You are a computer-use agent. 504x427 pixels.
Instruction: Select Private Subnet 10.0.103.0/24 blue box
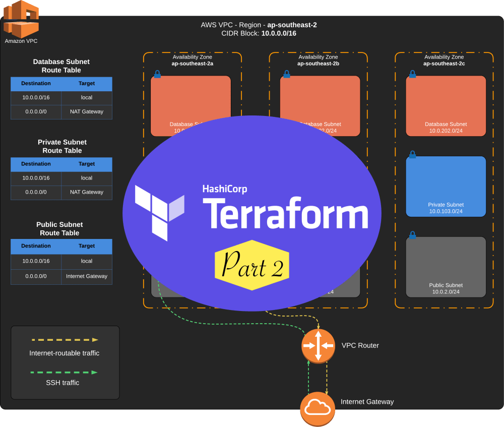pyautogui.click(x=446, y=187)
